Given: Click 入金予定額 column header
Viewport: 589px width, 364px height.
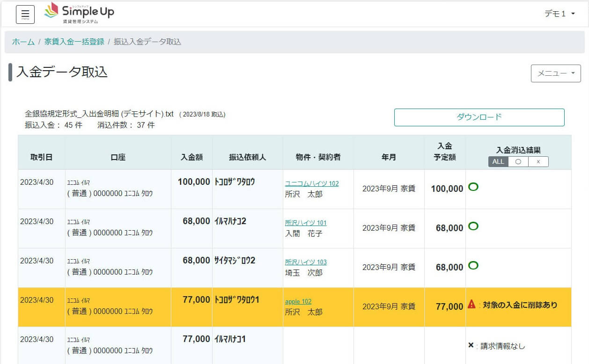Looking at the screenshot, I should tap(445, 152).
